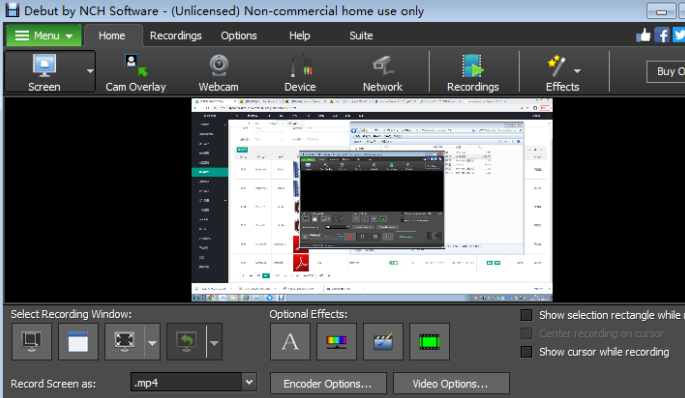The width and height of the screenshot is (685, 398).
Task: Open Help tab
Action: (300, 36)
